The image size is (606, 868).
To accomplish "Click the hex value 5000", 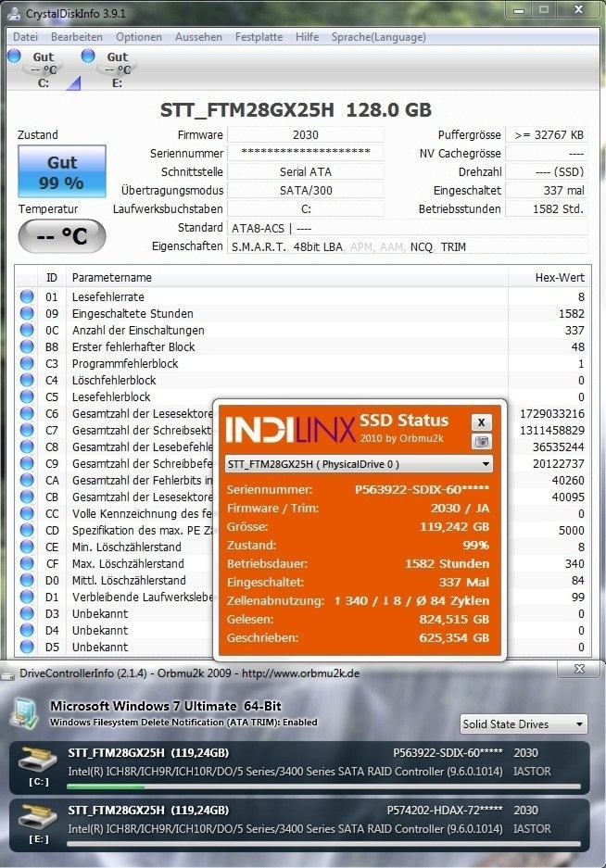I will (571, 530).
